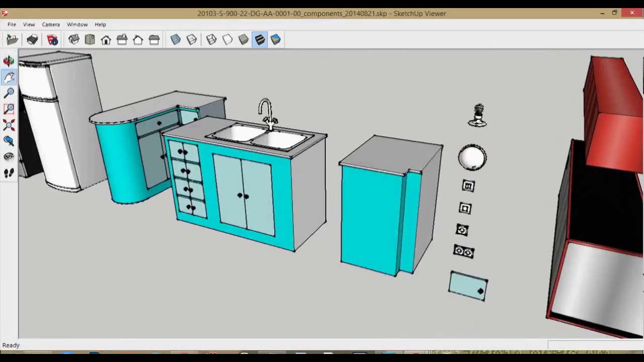Select the Zoom Window tool
644x362 pixels.
(9, 109)
